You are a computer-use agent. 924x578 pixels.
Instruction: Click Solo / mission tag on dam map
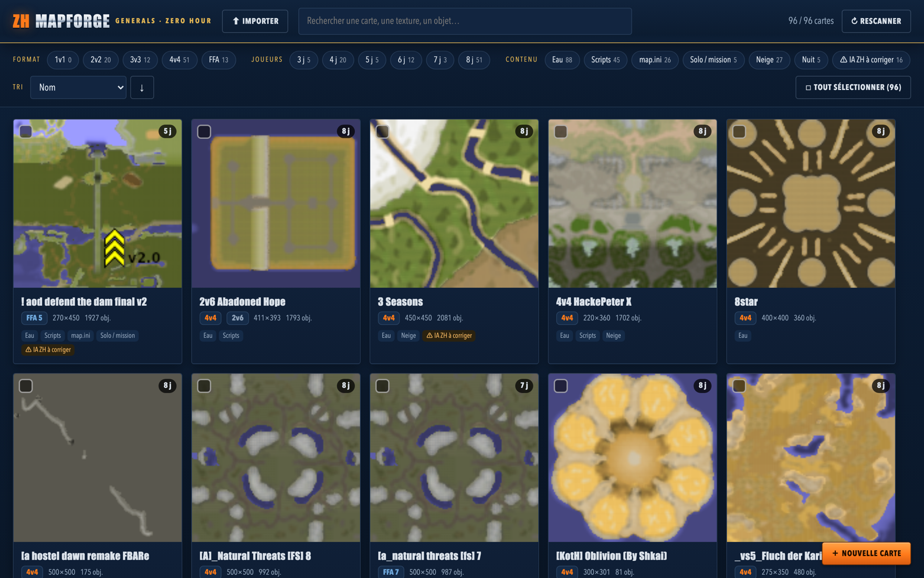[118, 335]
